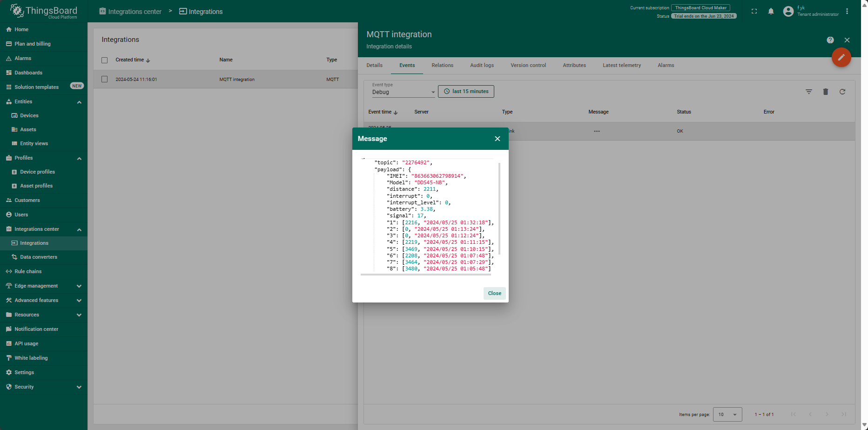This screenshot has width=868, height=430.
Task: Open the events filter icon
Action: tap(808, 92)
